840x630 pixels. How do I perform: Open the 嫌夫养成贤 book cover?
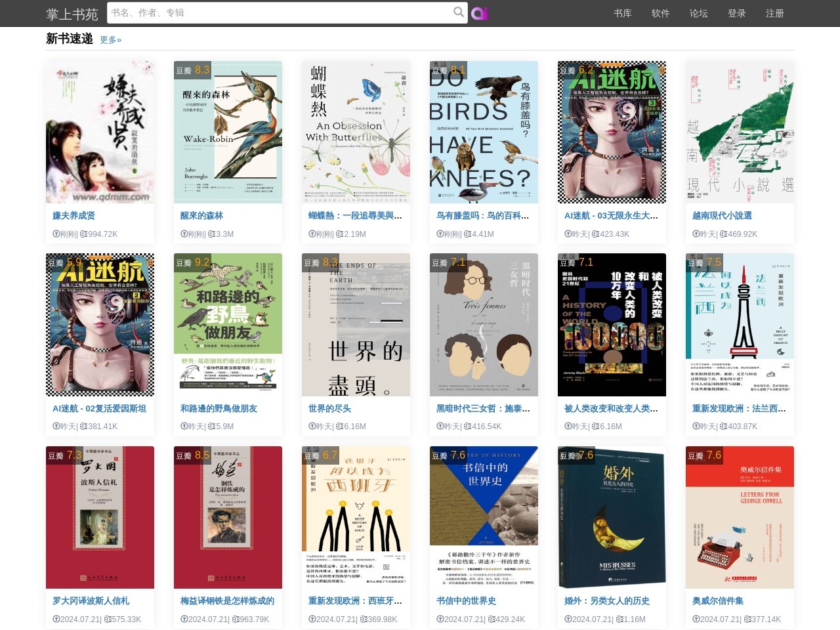pos(100,132)
